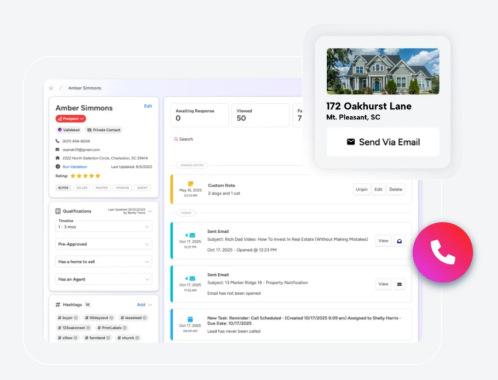Click the first rating star
This screenshot has height=380, width=498.
click(x=73, y=176)
